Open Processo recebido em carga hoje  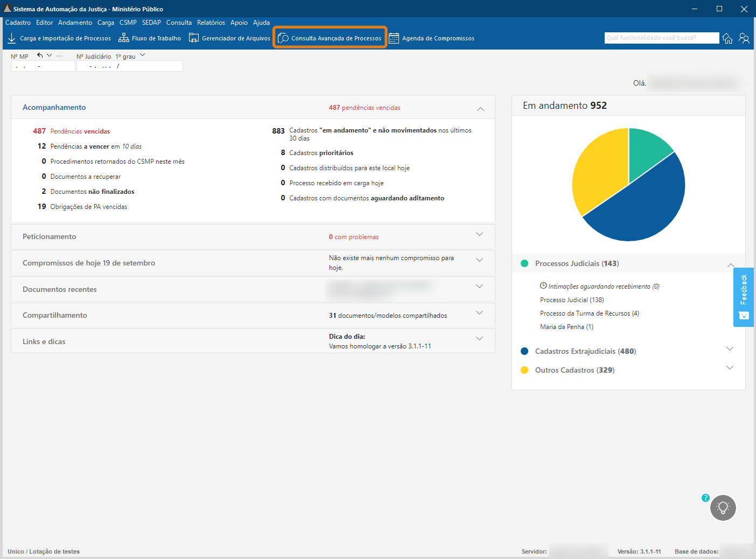[x=332, y=183]
